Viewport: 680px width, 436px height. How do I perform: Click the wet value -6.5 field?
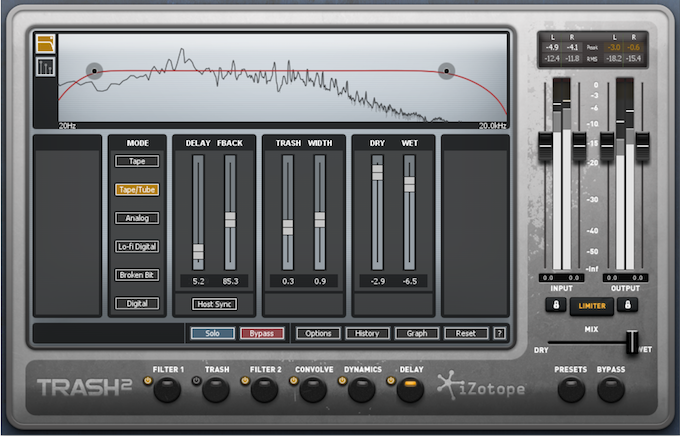[410, 281]
